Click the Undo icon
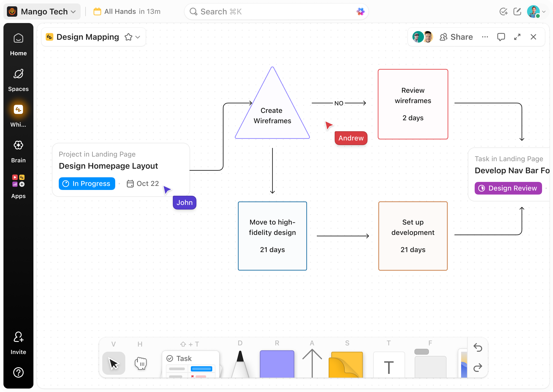This screenshot has width=553, height=392. pyautogui.click(x=478, y=348)
